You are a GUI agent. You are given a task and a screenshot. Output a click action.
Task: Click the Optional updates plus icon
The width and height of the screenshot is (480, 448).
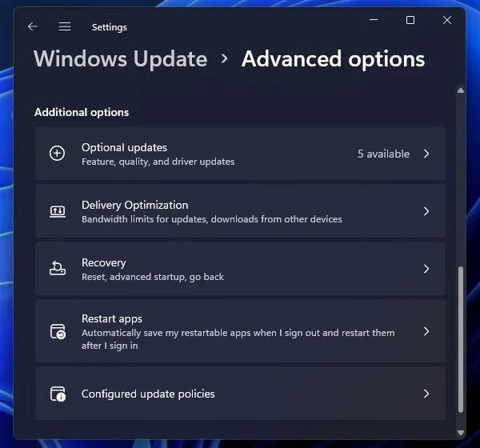pos(58,153)
